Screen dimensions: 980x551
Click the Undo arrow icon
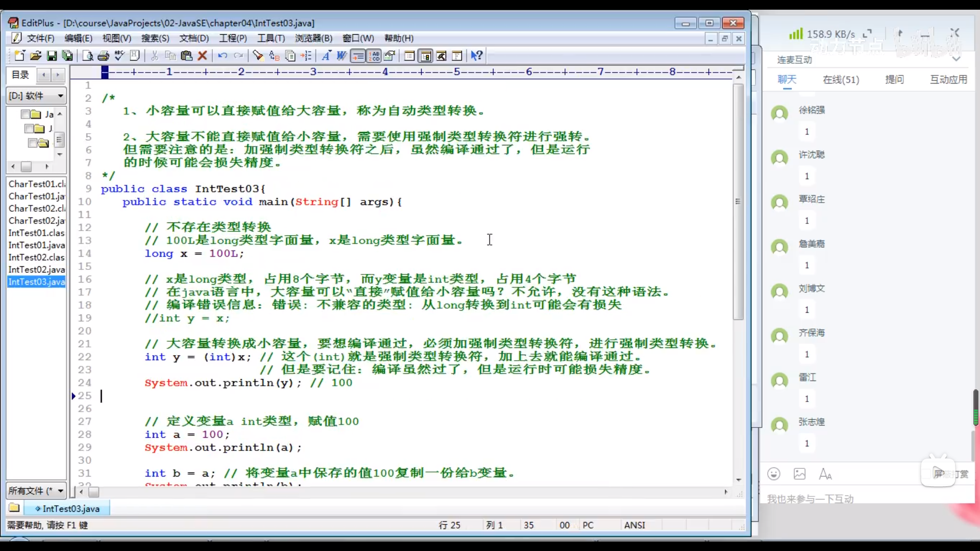pyautogui.click(x=223, y=56)
